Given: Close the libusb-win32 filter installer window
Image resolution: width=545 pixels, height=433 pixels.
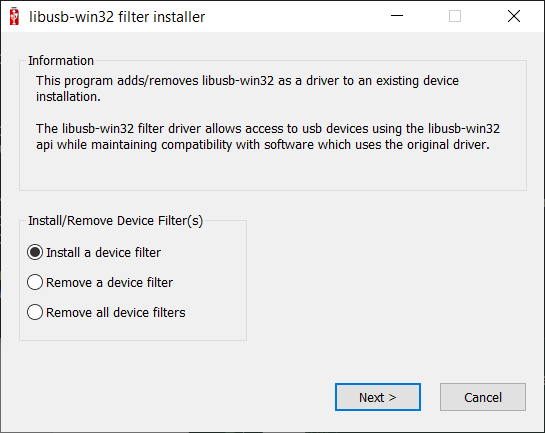Looking at the screenshot, I should point(514,16).
